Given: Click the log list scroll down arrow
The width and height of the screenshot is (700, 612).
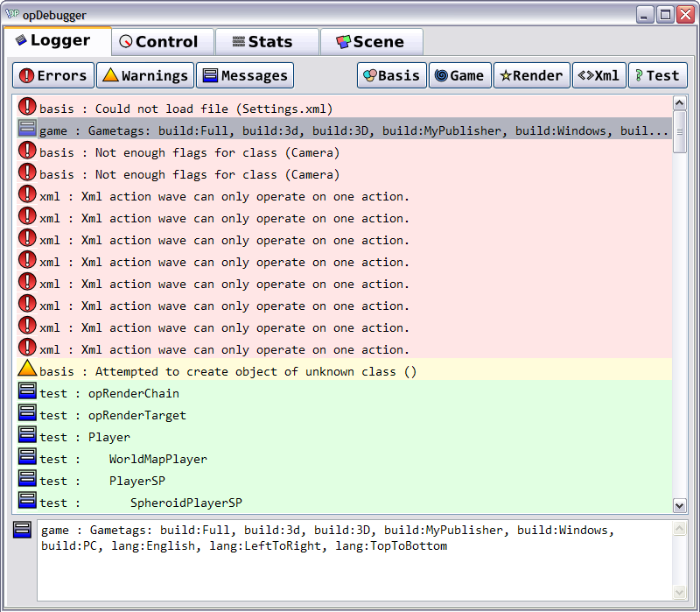Looking at the screenshot, I should click(x=680, y=504).
